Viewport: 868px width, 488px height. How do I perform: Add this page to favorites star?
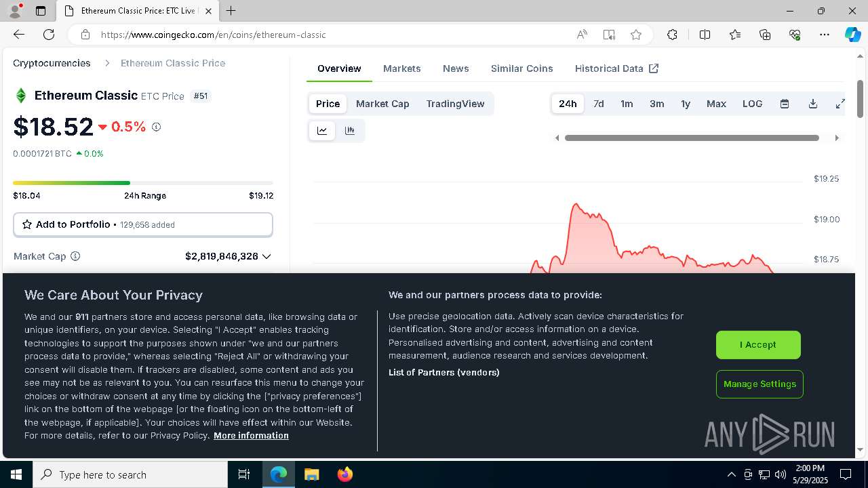tap(636, 35)
